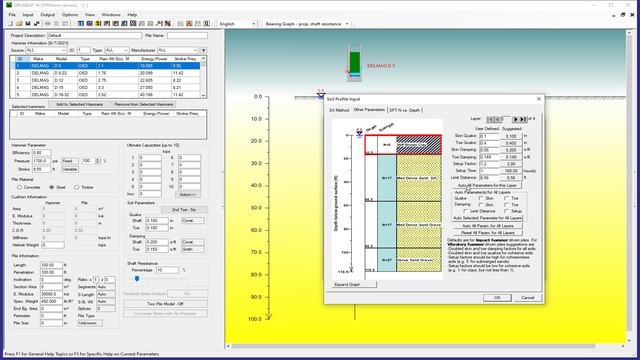640x360 pixels.
Task: Select the Concrete pile material
Action: coord(19,187)
